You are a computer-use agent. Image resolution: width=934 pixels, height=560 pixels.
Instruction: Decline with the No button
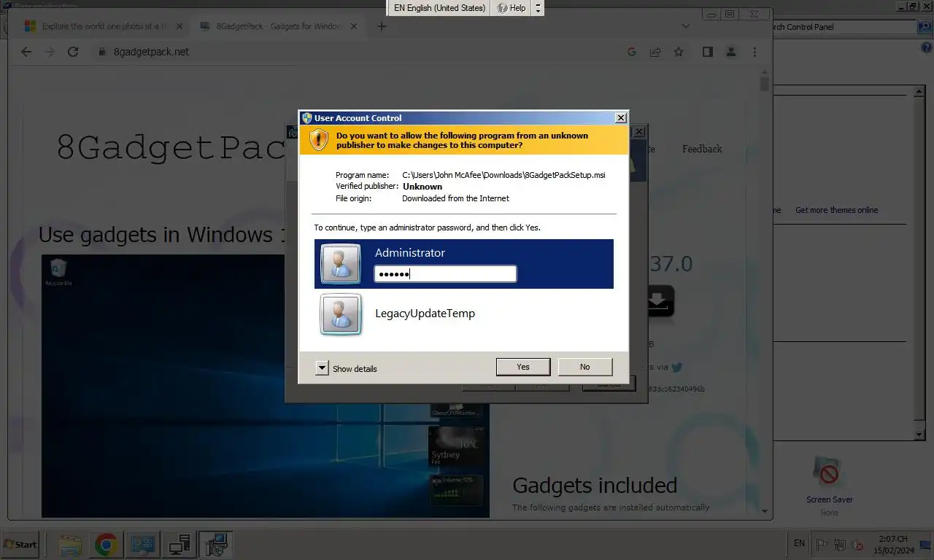click(x=585, y=367)
